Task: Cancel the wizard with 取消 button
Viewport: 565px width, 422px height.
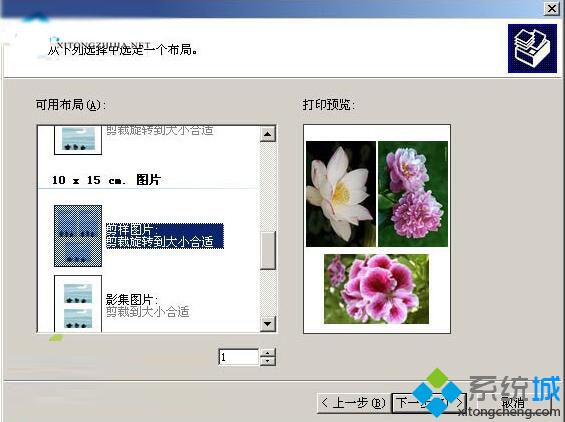Action: click(x=513, y=403)
